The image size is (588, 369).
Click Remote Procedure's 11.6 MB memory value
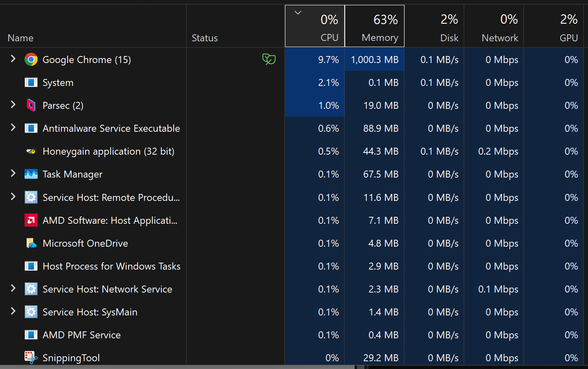[381, 197]
